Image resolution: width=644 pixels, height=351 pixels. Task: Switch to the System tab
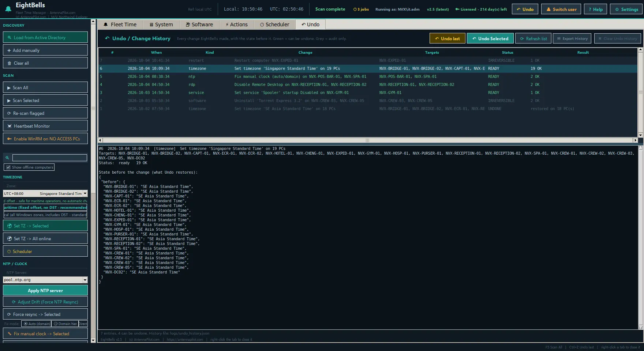click(161, 24)
